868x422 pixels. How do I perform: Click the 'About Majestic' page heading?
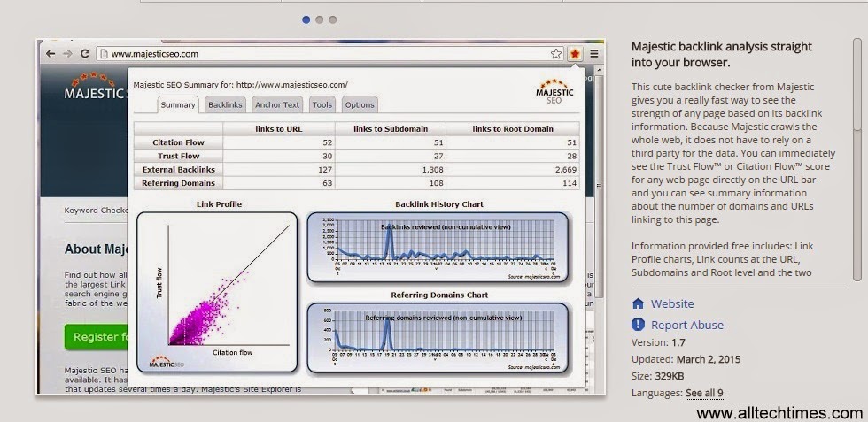97,249
